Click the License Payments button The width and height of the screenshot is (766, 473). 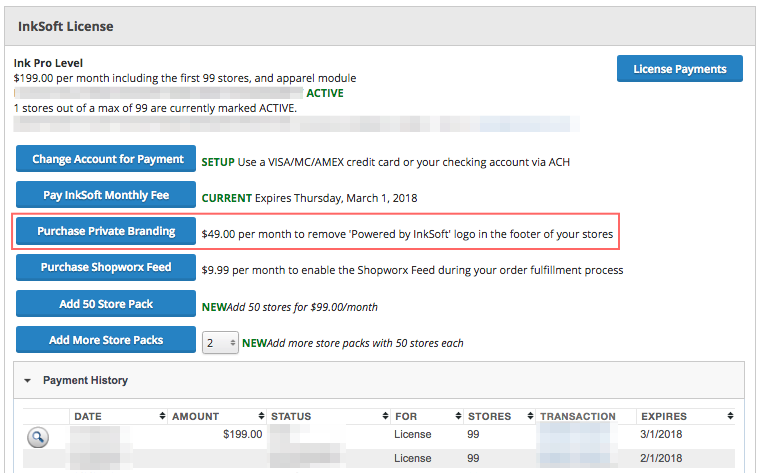click(x=680, y=69)
